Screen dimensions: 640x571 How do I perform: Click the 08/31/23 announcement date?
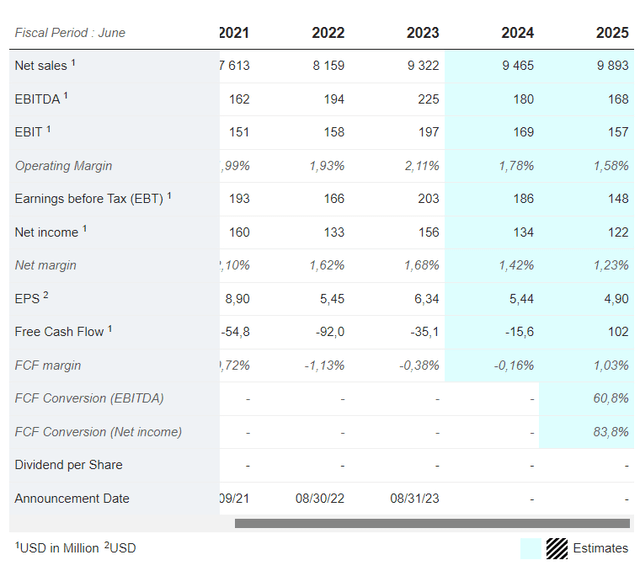pos(414,498)
